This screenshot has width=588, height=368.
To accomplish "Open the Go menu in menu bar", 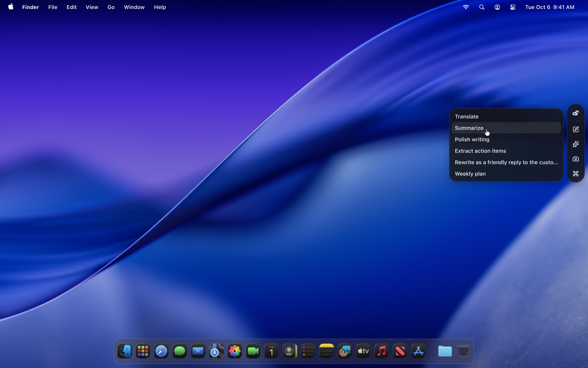I will point(111,7).
